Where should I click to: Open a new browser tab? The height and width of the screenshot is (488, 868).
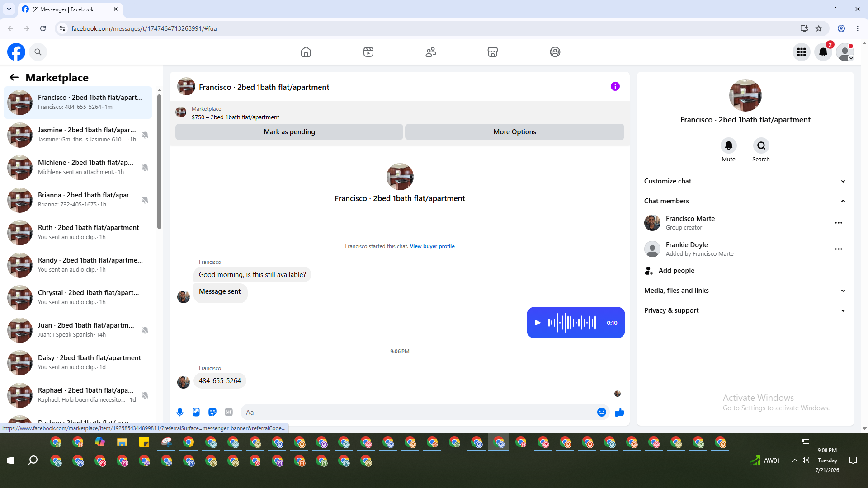132,9
